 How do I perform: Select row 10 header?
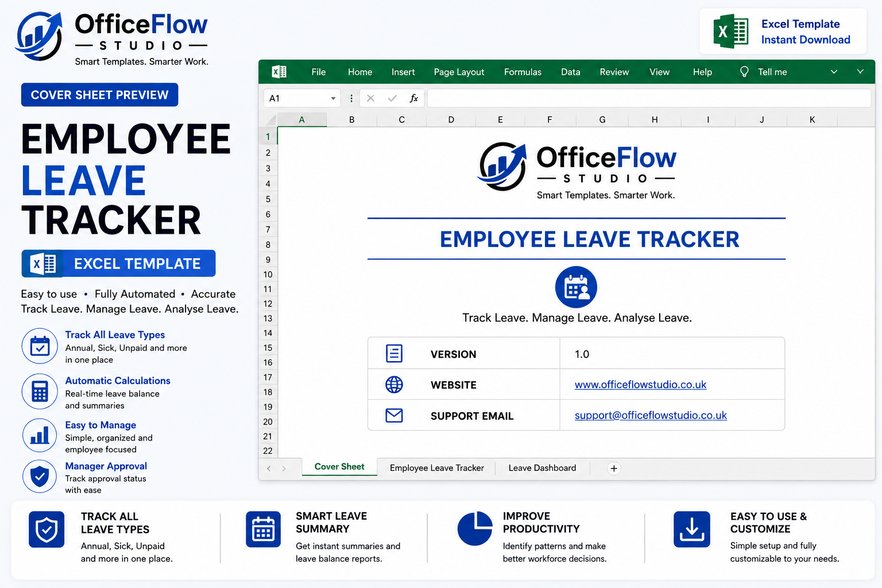(268, 274)
